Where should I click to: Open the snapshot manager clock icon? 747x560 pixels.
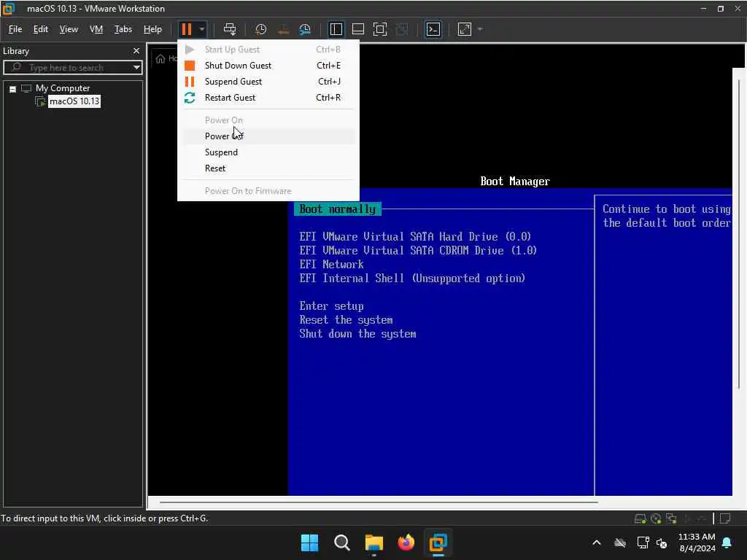[x=305, y=29]
